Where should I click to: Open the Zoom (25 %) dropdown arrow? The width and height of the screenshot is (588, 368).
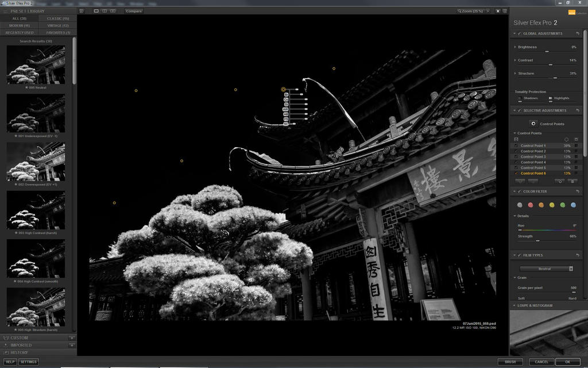[488, 11]
